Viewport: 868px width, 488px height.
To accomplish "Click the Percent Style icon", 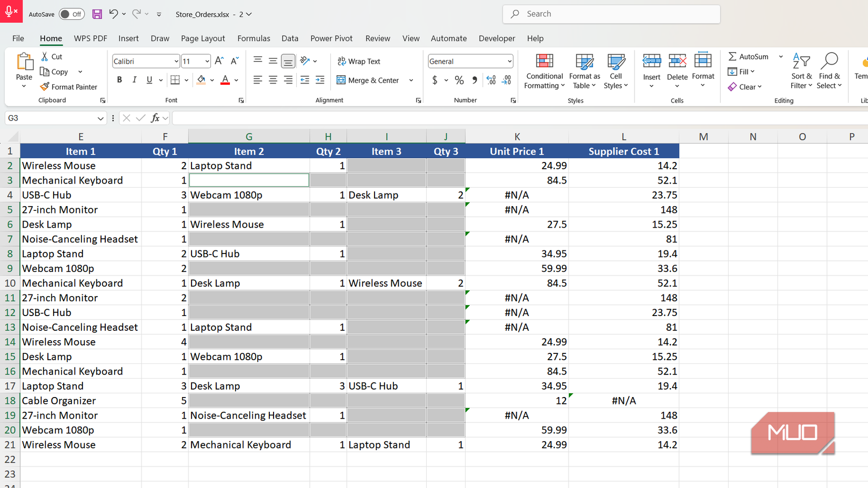I will pyautogui.click(x=459, y=80).
